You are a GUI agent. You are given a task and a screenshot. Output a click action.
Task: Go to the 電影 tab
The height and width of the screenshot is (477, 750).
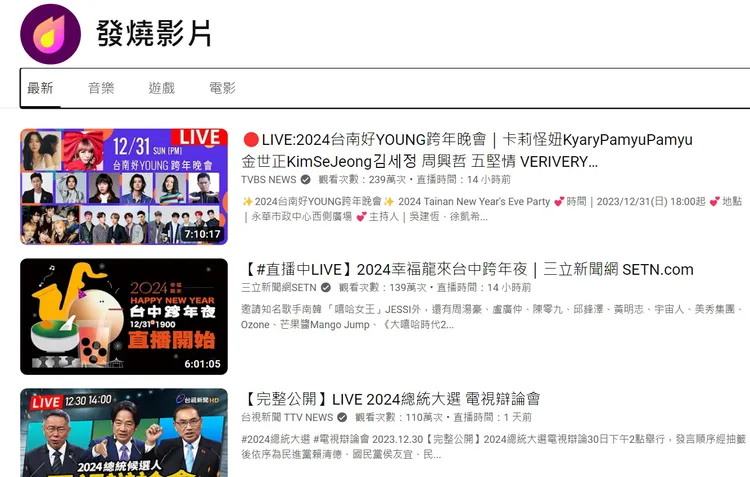tap(222, 88)
